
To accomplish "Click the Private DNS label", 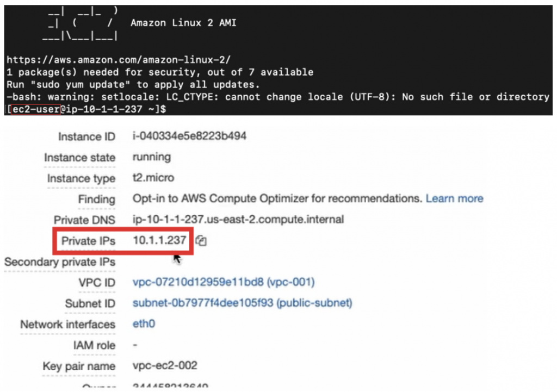I will tap(84, 220).
